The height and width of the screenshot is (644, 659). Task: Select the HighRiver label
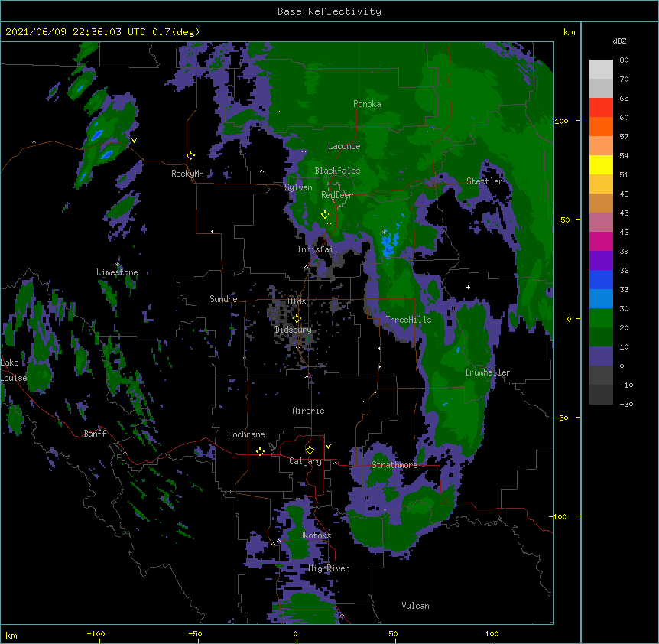[329, 568]
